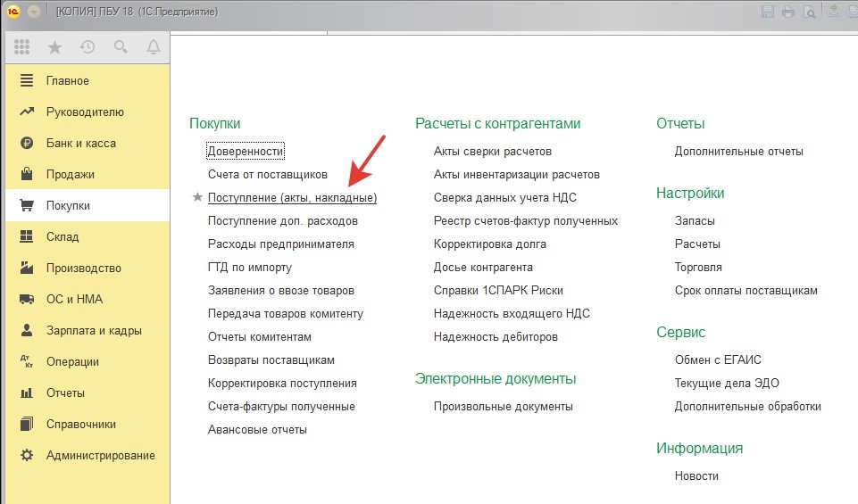Open notifications bell icon
The image size is (858, 504).
point(154,47)
